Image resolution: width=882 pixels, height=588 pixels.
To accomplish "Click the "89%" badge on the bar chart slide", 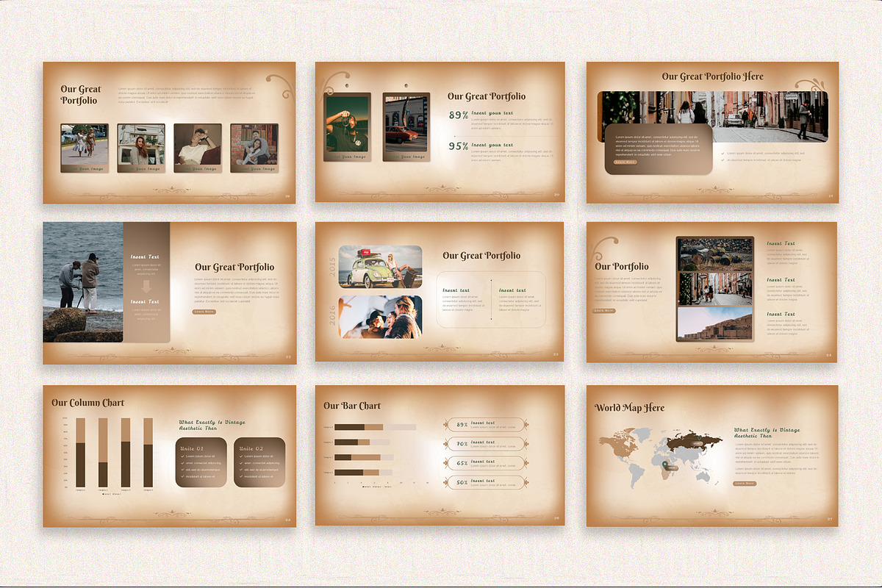I will (486, 425).
